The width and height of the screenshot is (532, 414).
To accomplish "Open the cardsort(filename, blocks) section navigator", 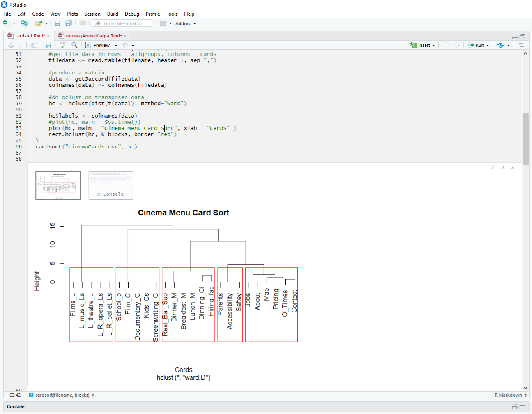I will [61, 395].
